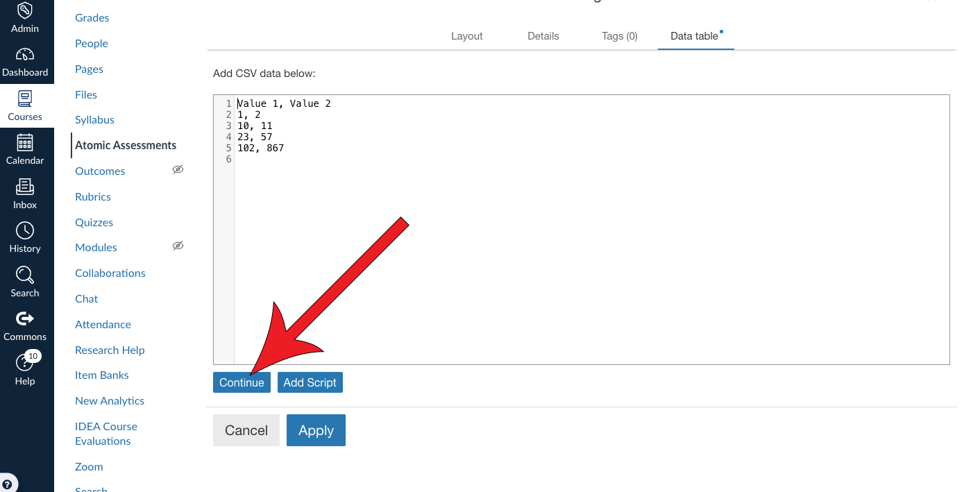
Task: Open the Atomic Assessments page
Action: [125, 145]
